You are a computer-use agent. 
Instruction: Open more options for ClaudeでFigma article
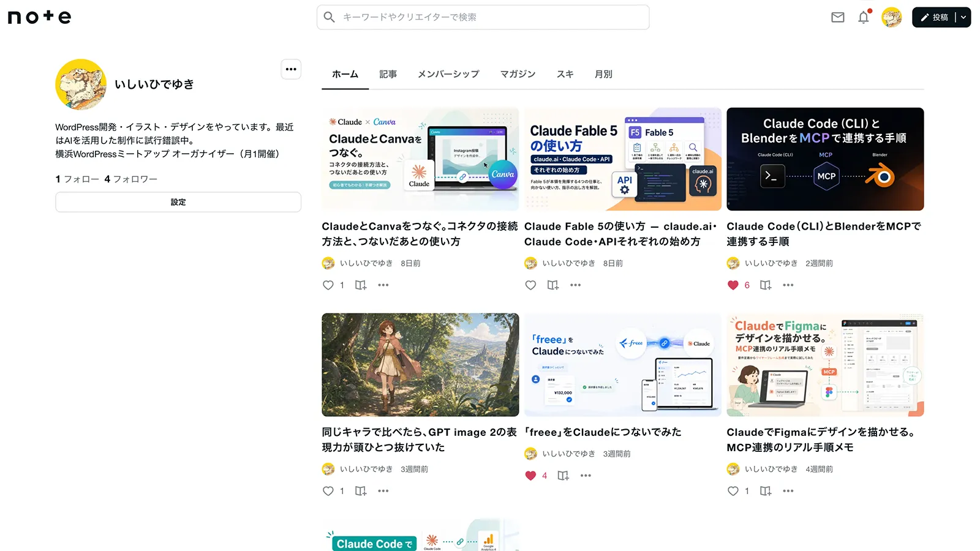coord(788,490)
